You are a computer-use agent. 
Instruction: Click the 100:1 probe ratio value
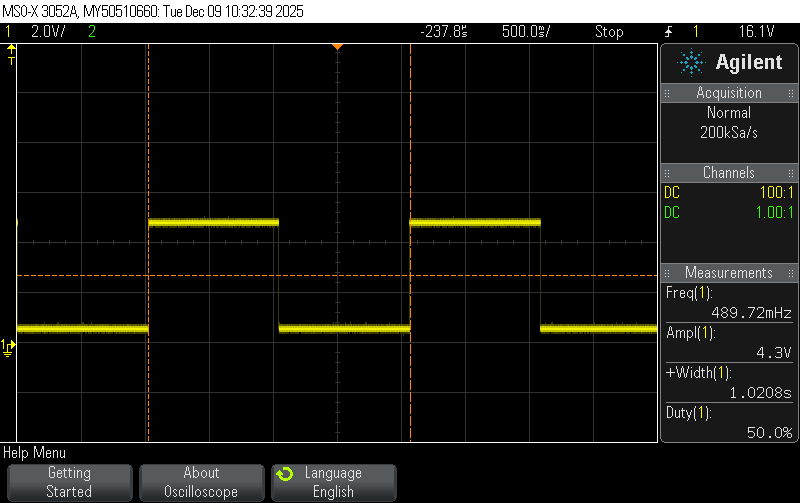coord(777,192)
